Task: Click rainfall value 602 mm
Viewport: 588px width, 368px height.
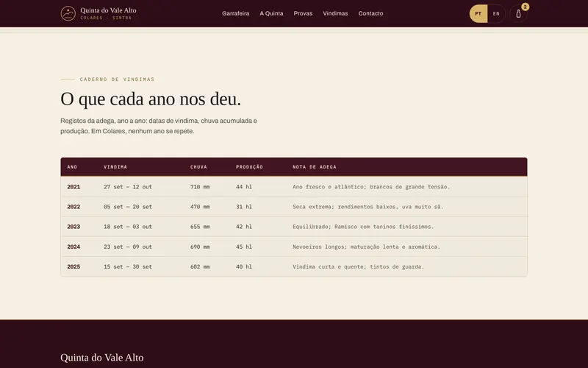Action: [x=200, y=267]
